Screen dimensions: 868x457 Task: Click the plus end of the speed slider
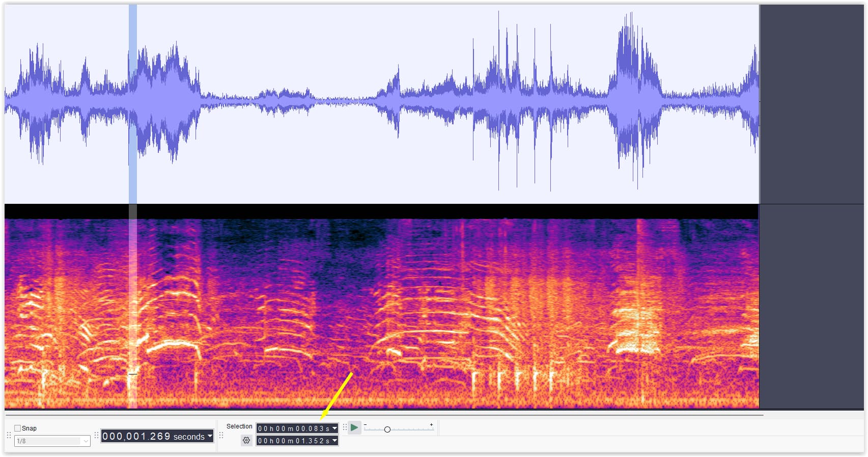coord(431,425)
